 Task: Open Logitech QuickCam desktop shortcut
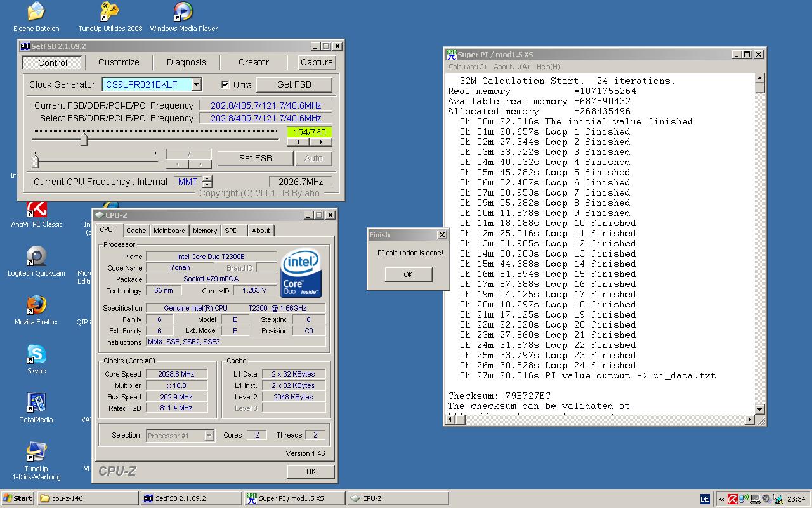tap(36, 262)
